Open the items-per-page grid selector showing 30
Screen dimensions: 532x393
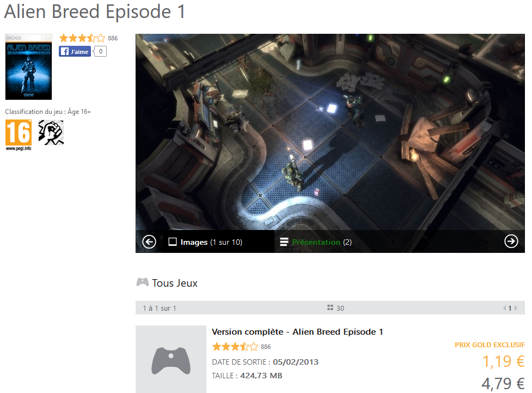(335, 308)
